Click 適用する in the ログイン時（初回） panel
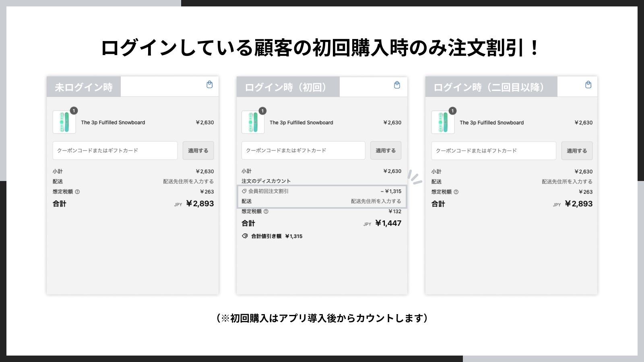This screenshot has height=362, width=644. [x=386, y=150]
